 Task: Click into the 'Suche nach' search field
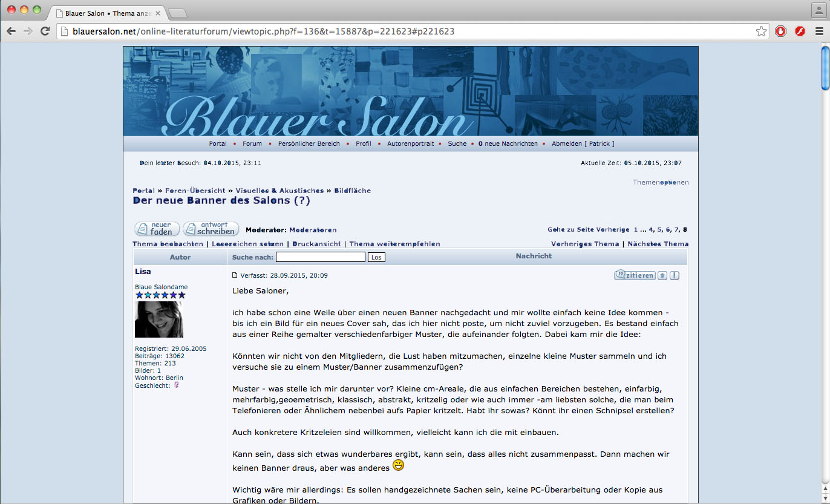coord(320,257)
